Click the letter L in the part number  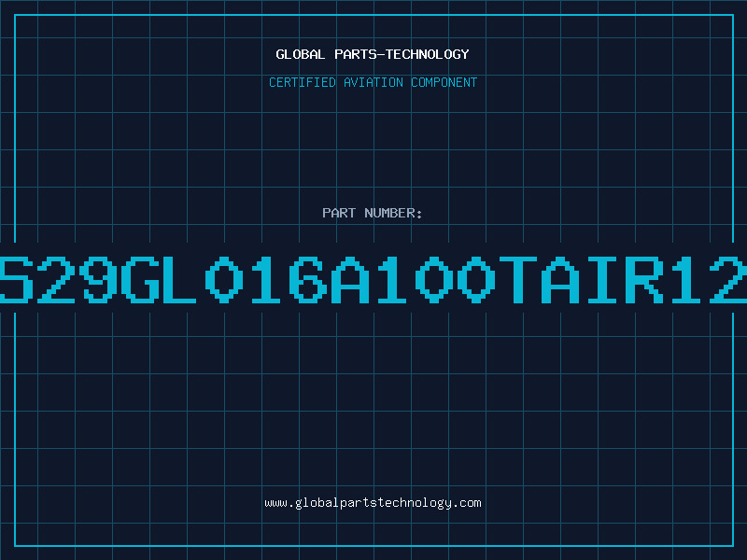point(179,279)
